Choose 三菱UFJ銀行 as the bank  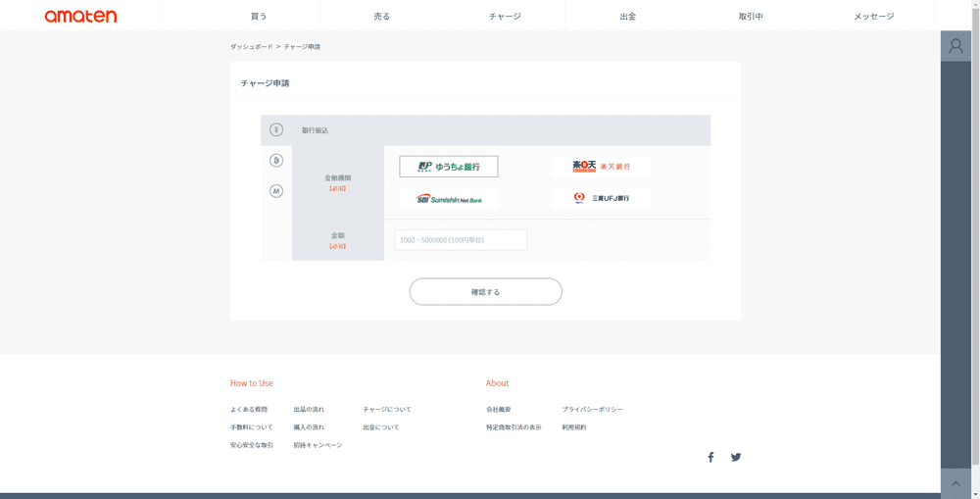[601, 198]
